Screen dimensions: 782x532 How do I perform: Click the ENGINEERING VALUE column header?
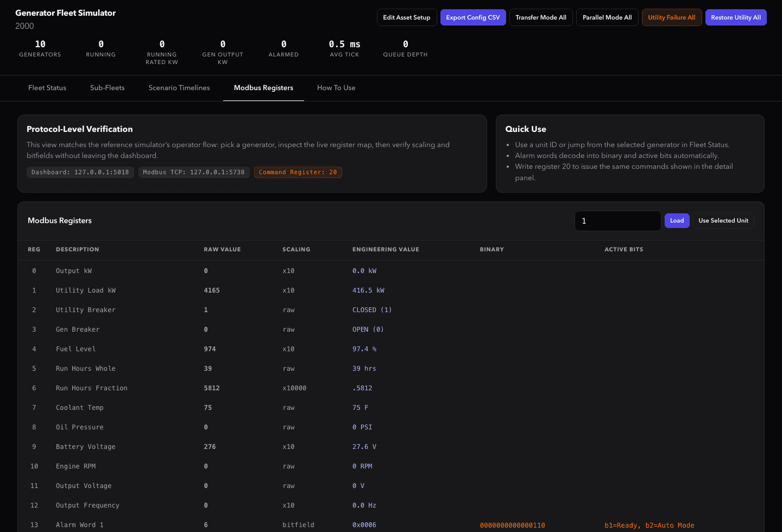click(x=386, y=250)
